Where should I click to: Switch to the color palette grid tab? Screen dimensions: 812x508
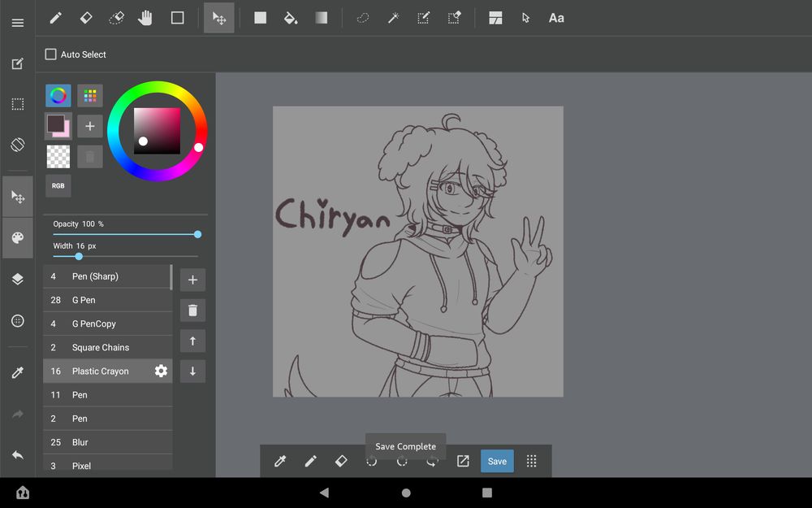tap(90, 96)
